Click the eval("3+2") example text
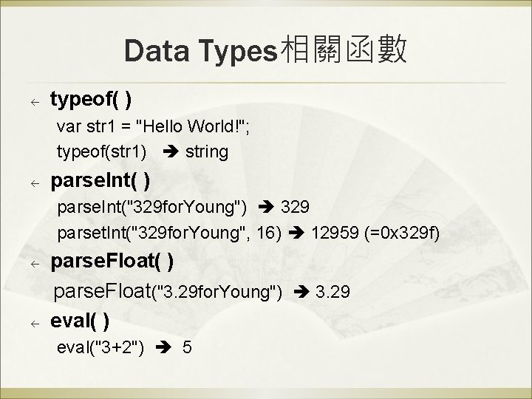532x399 pixels. coord(100,346)
